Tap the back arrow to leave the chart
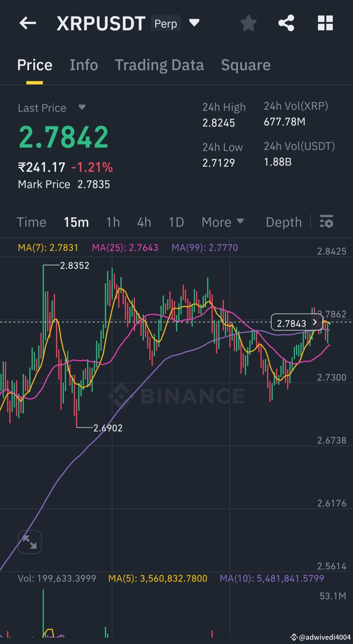 (28, 23)
